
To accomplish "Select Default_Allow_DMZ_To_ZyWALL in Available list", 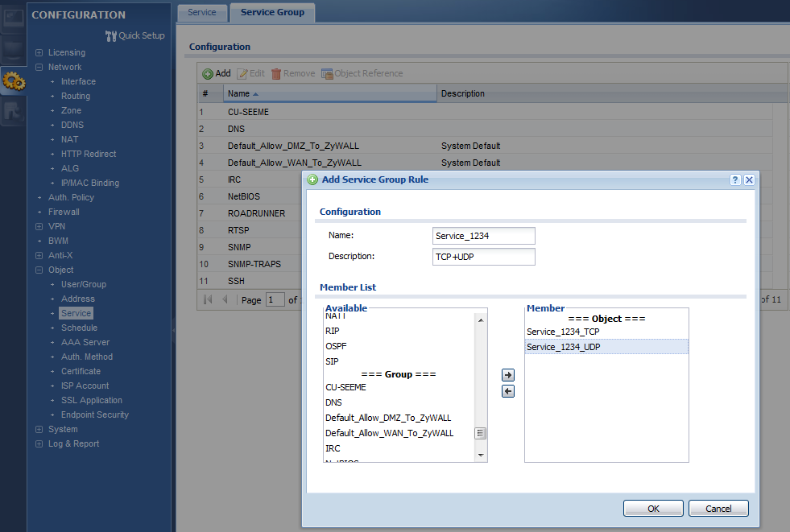I will tap(399, 418).
